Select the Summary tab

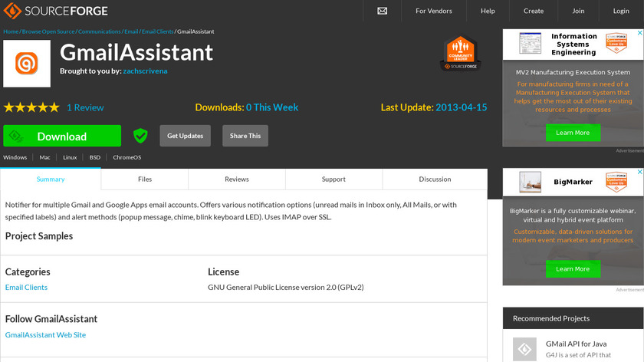pos(51,179)
